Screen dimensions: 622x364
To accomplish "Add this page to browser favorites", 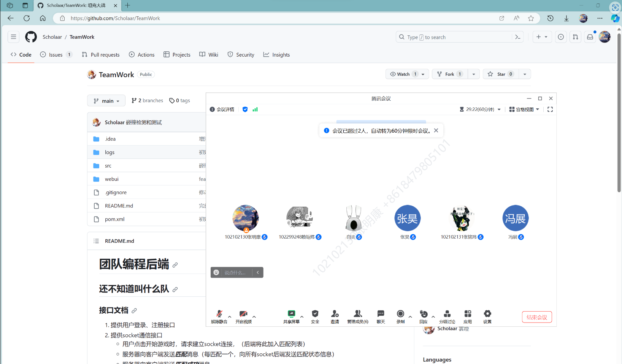I will pyautogui.click(x=531, y=18).
